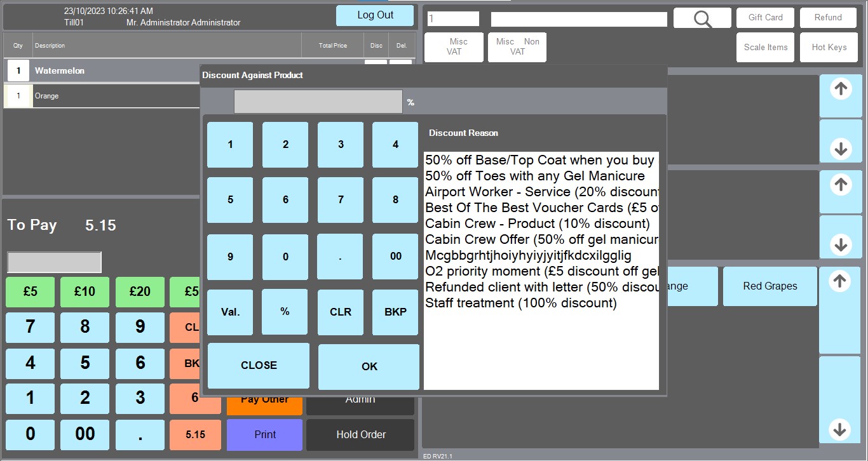Image resolution: width=868 pixels, height=461 pixels.
Task: Close the Discount Against Product dialog
Action: point(258,365)
